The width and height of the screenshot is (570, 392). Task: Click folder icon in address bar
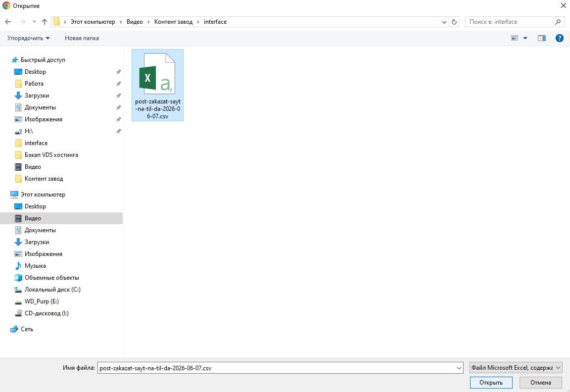click(56, 22)
